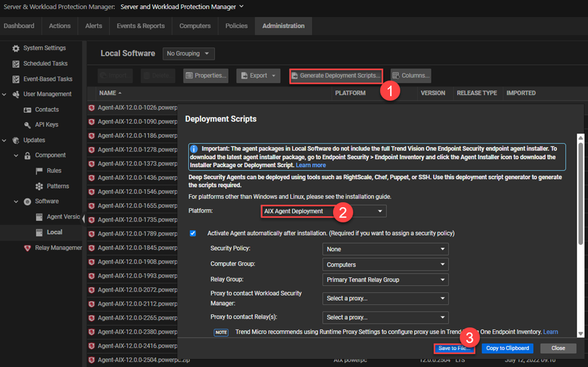Open proxy dropdown for Workload Security Manager
Image resolution: width=588 pixels, height=367 pixels.
385,298
